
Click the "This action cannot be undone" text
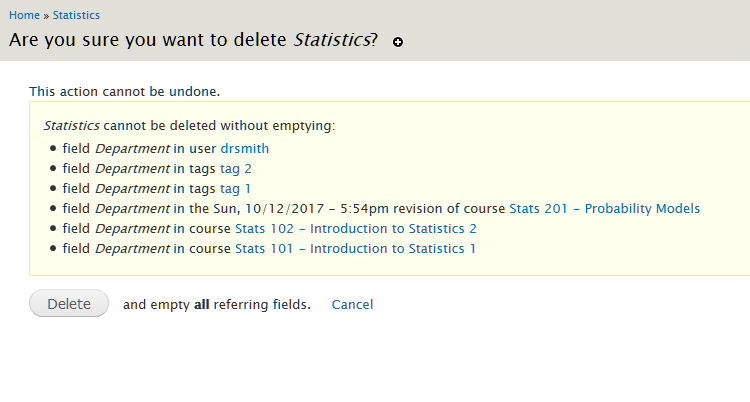coord(124,91)
